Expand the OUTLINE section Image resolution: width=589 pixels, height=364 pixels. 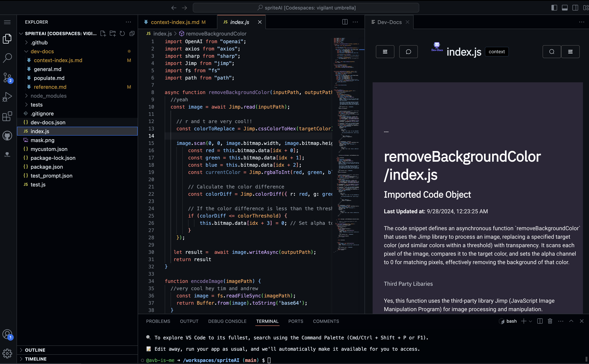(35, 350)
